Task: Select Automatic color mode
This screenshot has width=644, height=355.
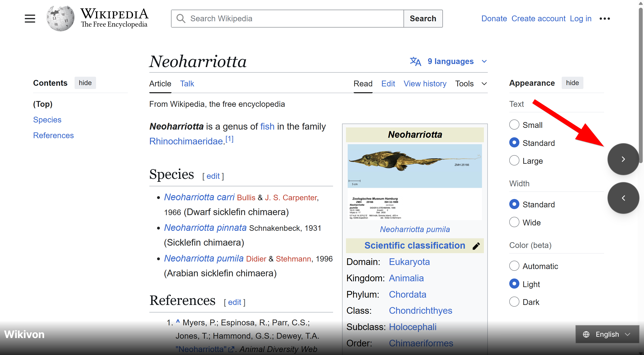Action: [514, 266]
